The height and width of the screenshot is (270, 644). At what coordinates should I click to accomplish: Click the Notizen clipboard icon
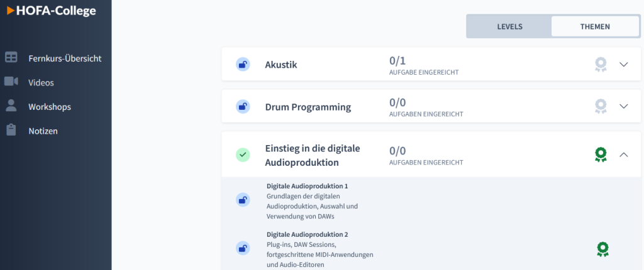click(11, 130)
